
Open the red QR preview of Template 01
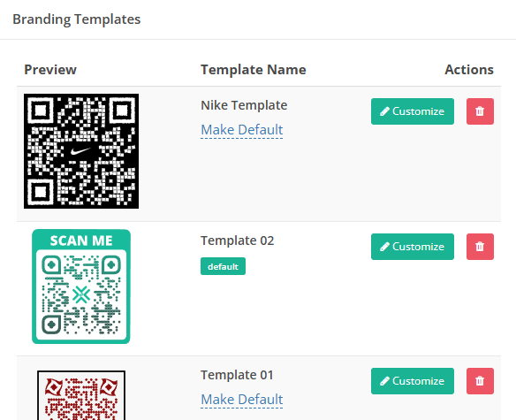pos(81,395)
